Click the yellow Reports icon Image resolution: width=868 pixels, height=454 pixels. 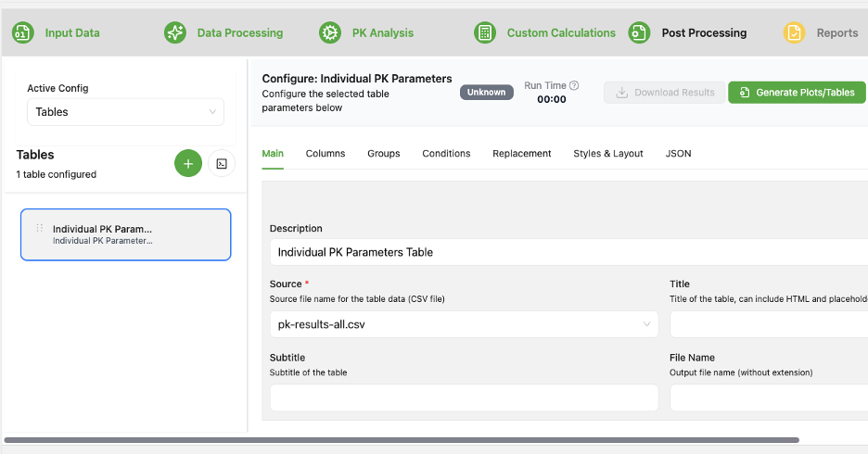794,33
